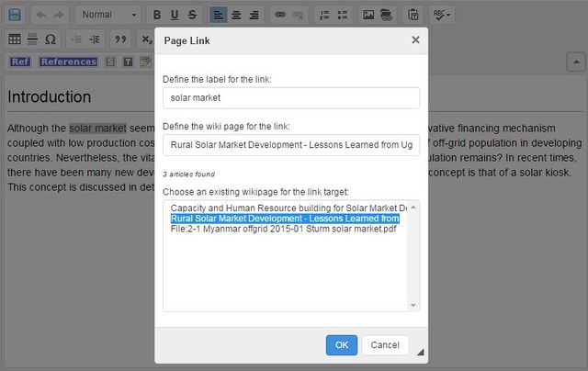Click the Save icon in the toolbar

[15, 15]
